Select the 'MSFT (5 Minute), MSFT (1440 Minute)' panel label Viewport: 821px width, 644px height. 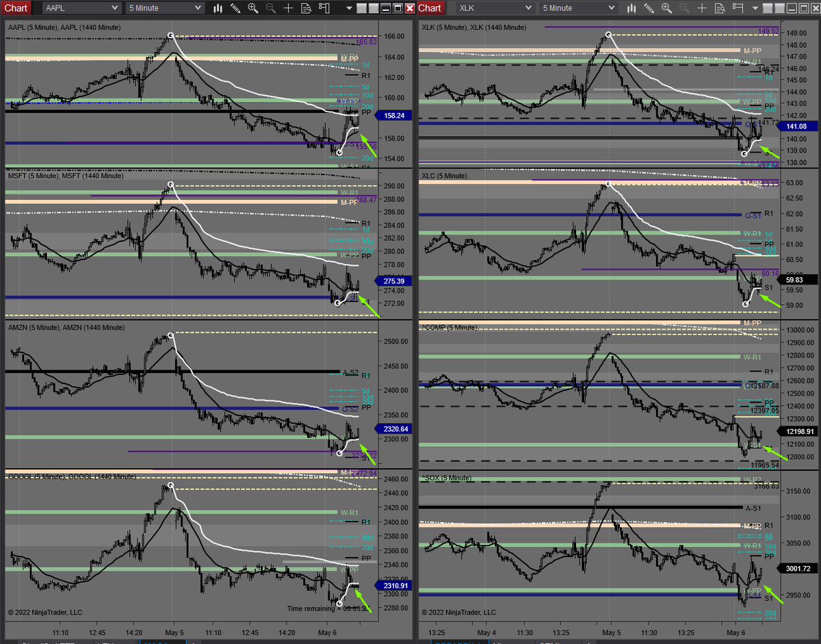pyautogui.click(x=66, y=176)
